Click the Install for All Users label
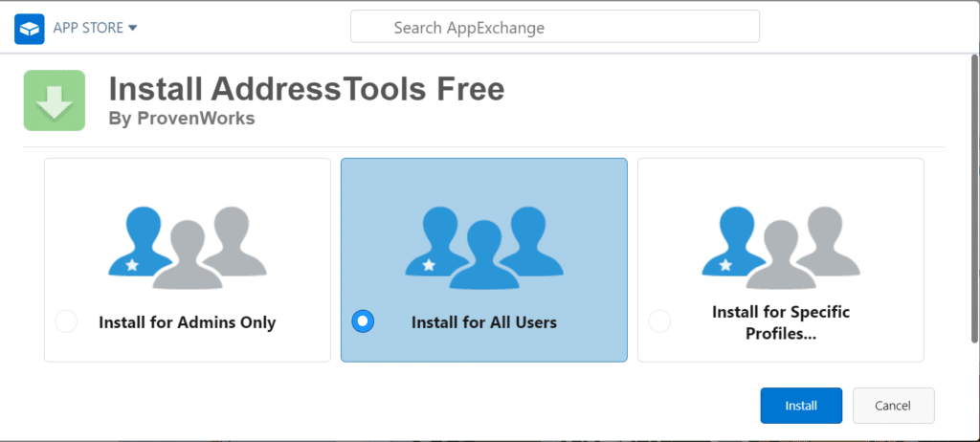Image resolution: width=980 pixels, height=442 pixels. (483, 322)
